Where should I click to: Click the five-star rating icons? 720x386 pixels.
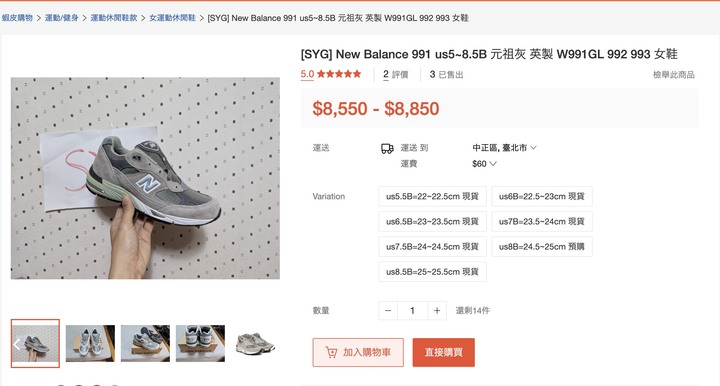339,74
